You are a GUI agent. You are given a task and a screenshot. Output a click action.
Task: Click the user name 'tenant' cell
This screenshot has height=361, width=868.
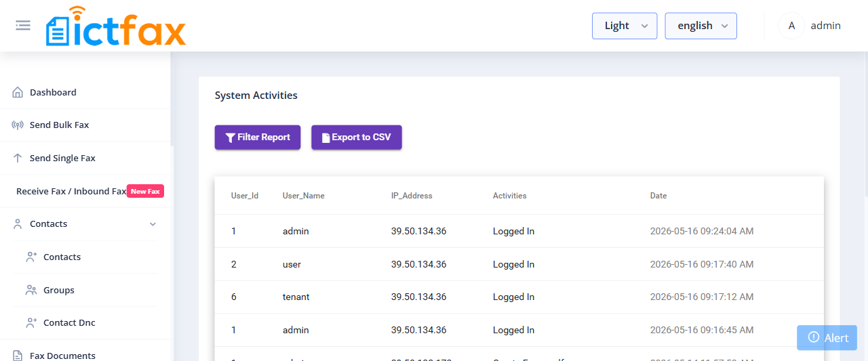[x=296, y=297]
